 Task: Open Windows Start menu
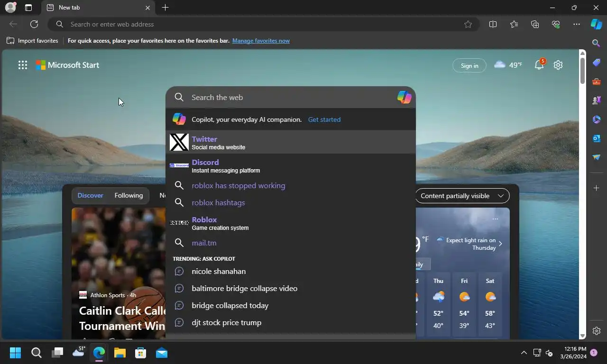coord(15,353)
